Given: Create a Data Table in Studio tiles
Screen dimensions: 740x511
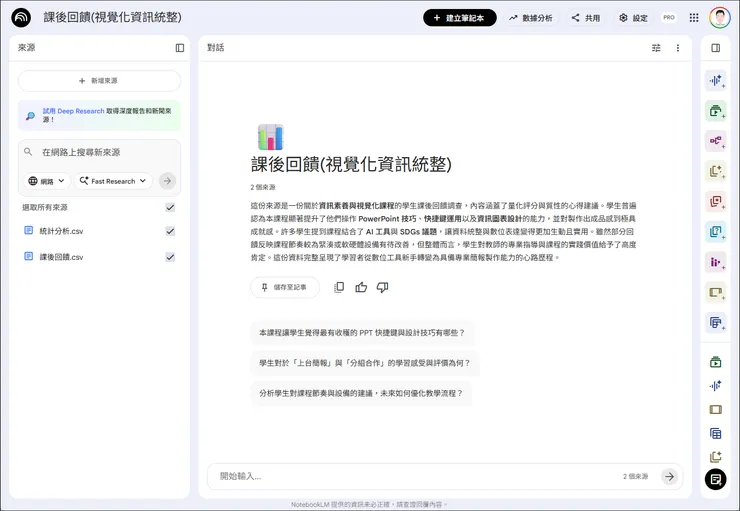Looking at the screenshot, I should point(715,323).
